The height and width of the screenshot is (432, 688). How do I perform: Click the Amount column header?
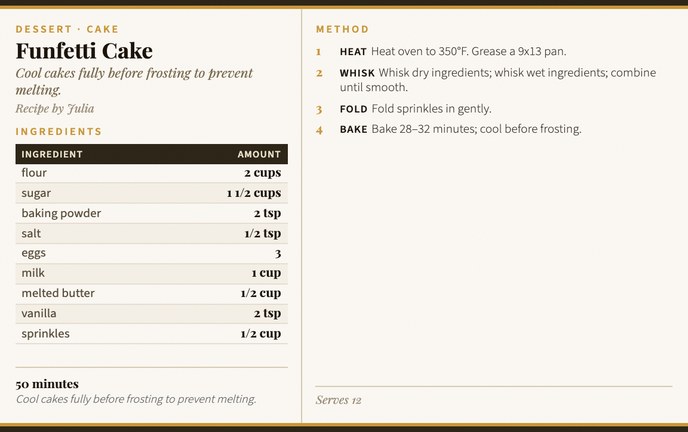coord(259,154)
